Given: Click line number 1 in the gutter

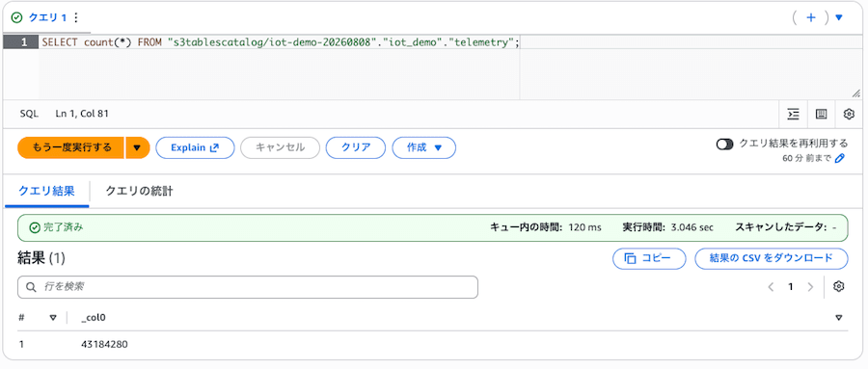Looking at the screenshot, I should click(x=24, y=42).
